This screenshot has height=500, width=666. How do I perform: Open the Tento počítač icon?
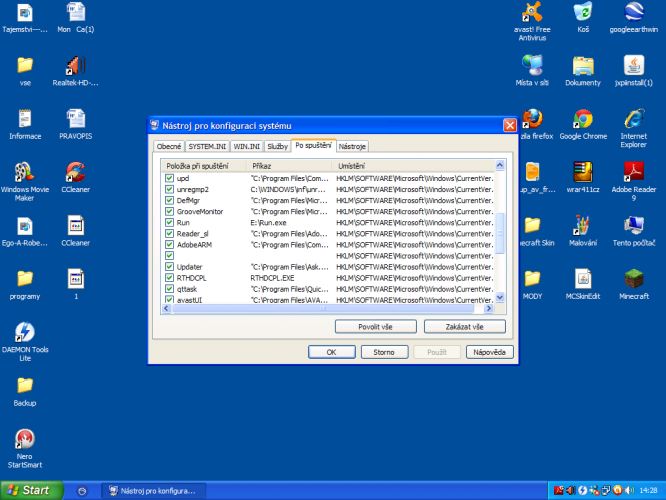coord(633,231)
